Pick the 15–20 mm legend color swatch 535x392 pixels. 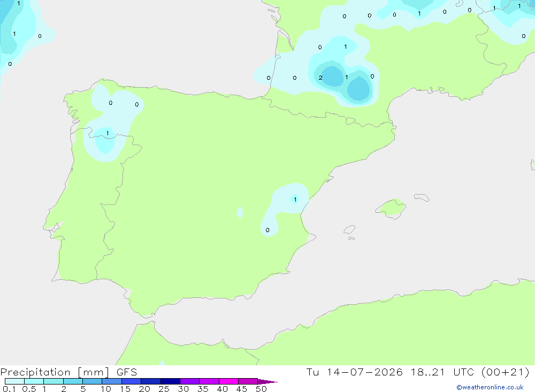(x=132, y=381)
